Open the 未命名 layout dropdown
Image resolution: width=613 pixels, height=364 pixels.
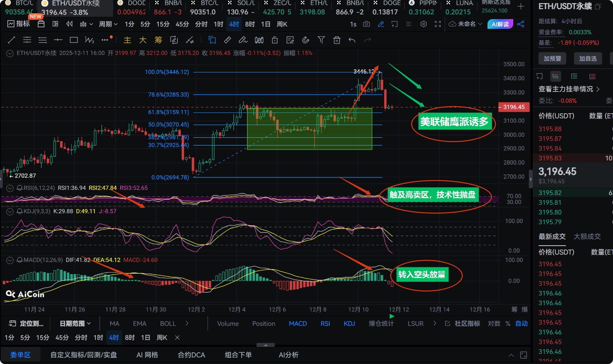(x=466, y=24)
